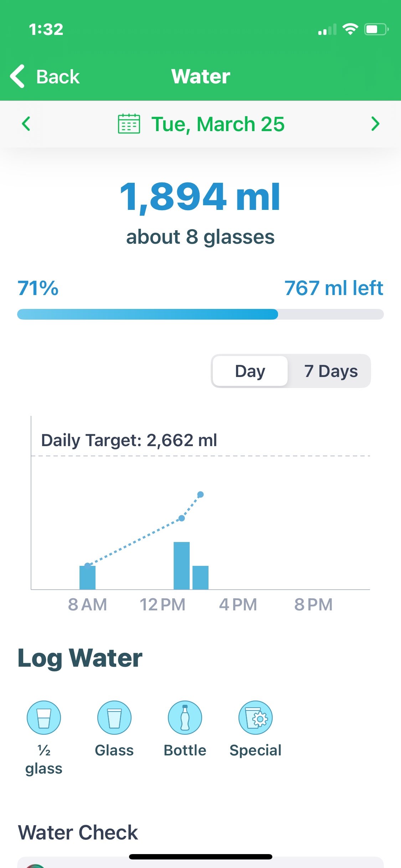Image resolution: width=401 pixels, height=868 pixels.
Task: Tap the Tue, March 25 date label
Action: point(218,124)
